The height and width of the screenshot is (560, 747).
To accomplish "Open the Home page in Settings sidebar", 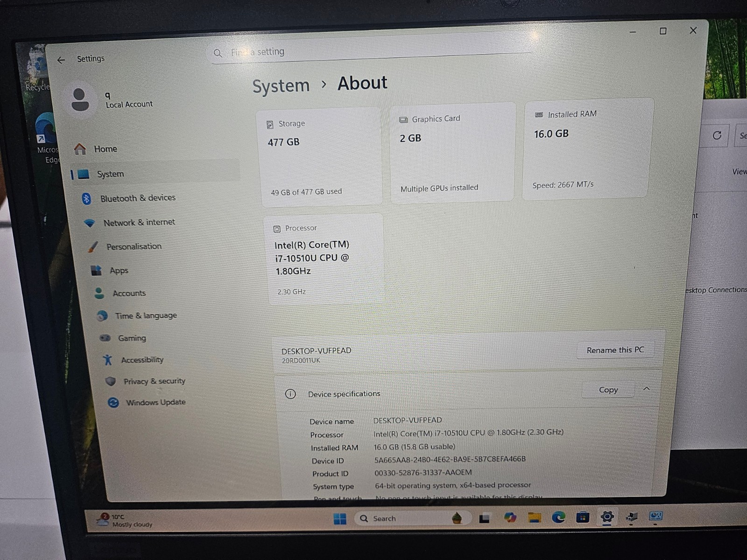I will tap(106, 149).
